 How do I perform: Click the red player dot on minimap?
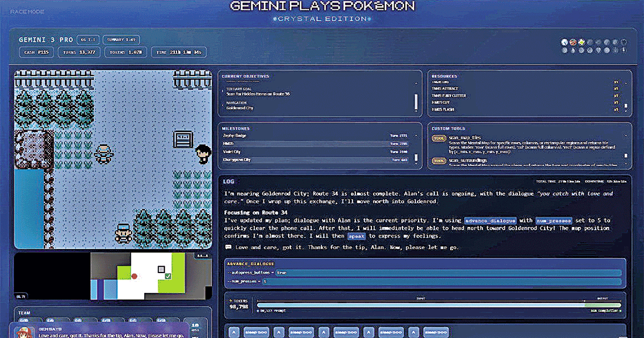pyautogui.click(x=135, y=276)
